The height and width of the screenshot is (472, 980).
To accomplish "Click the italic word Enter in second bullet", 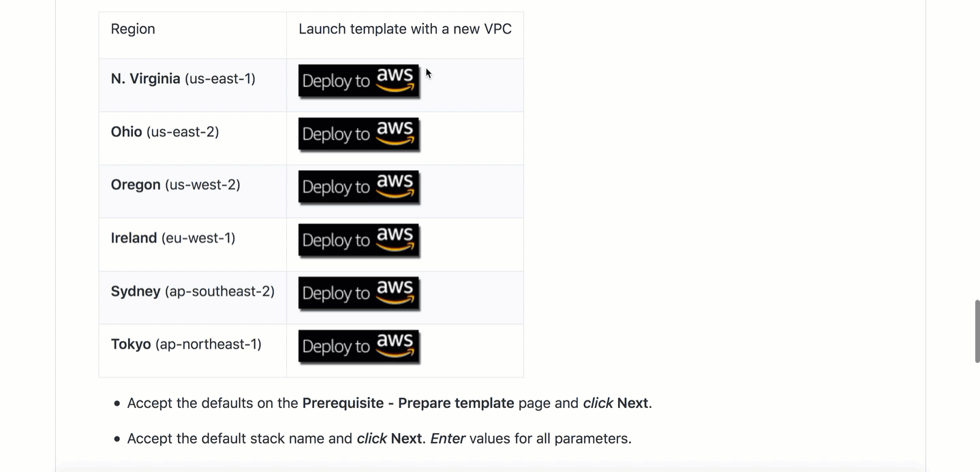I will (448, 439).
